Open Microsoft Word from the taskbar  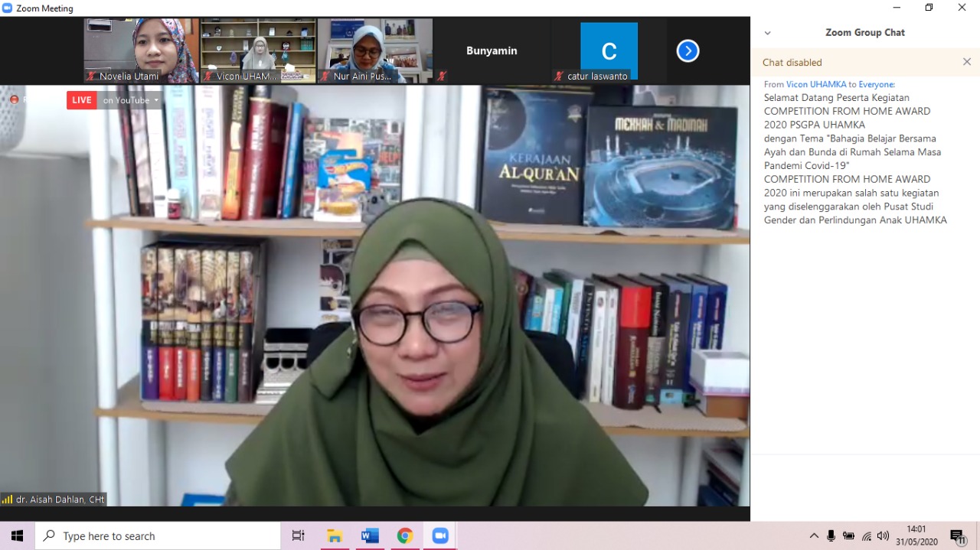coord(370,535)
